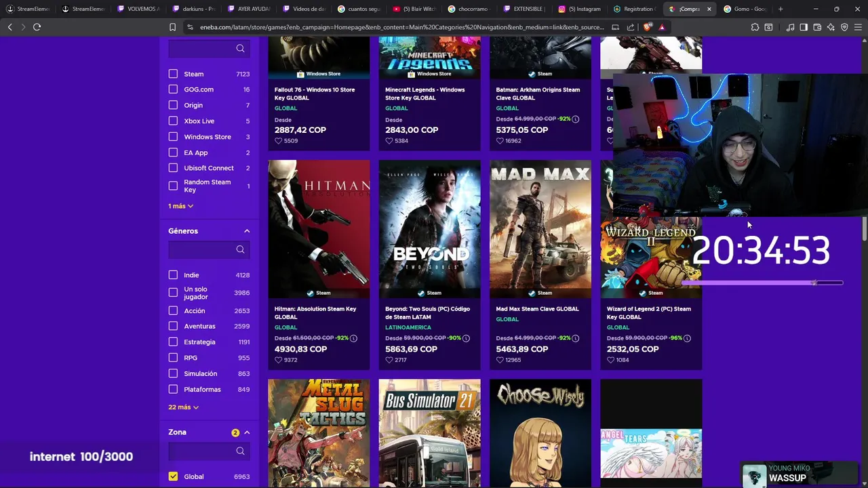Uncheck the Global zone checkbox
Screen dimensions: 868x488
coord(173,476)
